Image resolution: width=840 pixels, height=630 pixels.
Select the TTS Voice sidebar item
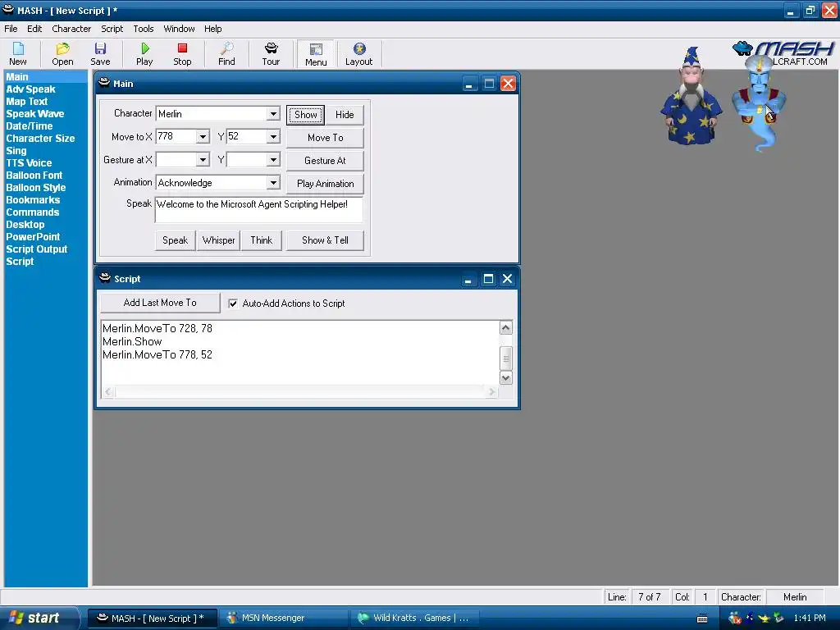tap(29, 163)
